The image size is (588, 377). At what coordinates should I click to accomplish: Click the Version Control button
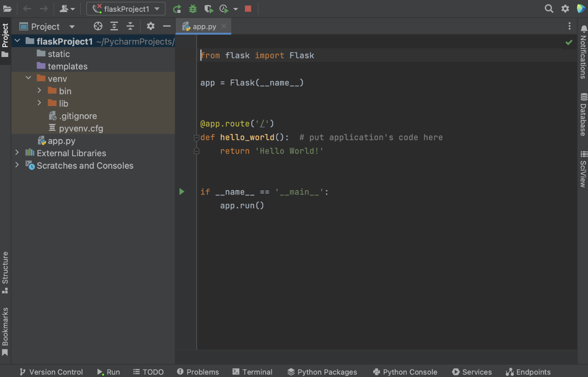(x=51, y=372)
